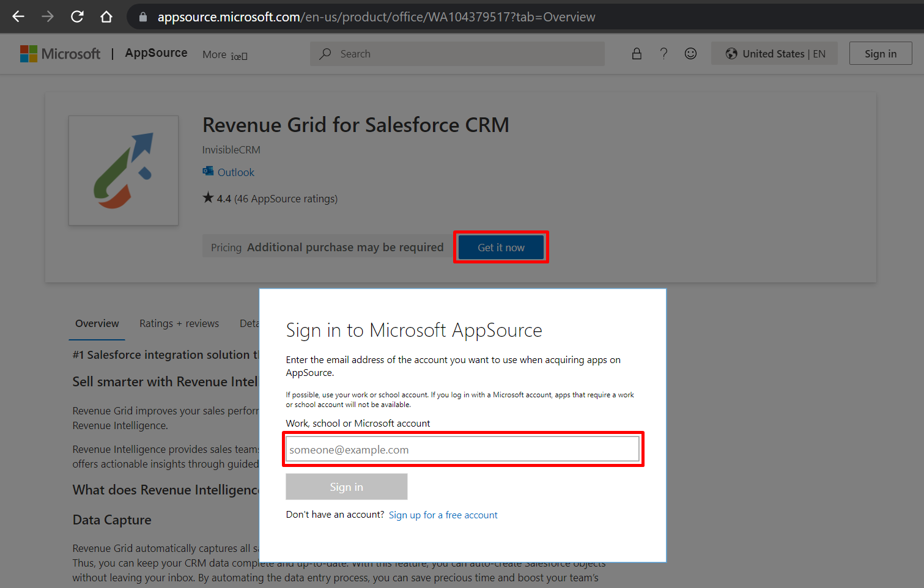Click the browser forward arrow
The width and height of the screenshot is (924, 588).
tap(48, 17)
